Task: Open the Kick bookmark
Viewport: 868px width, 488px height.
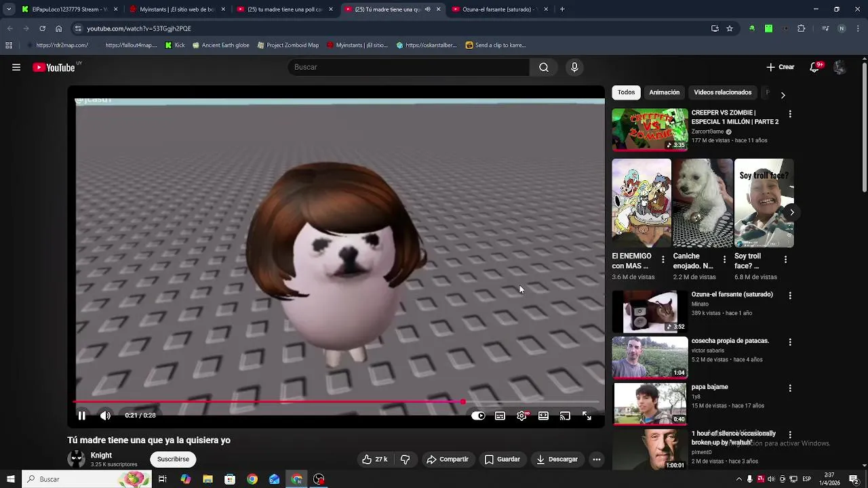Action: pos(175,45)
